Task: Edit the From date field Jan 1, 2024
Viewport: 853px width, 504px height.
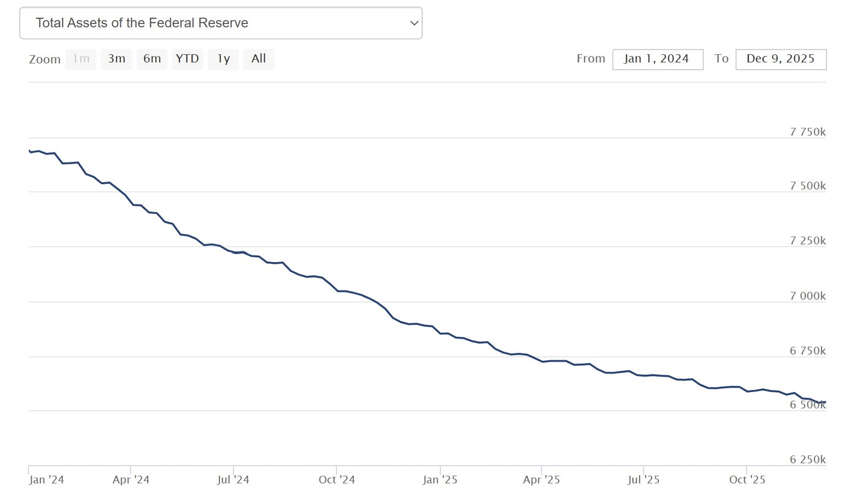Action: click(x=657, y=59)
